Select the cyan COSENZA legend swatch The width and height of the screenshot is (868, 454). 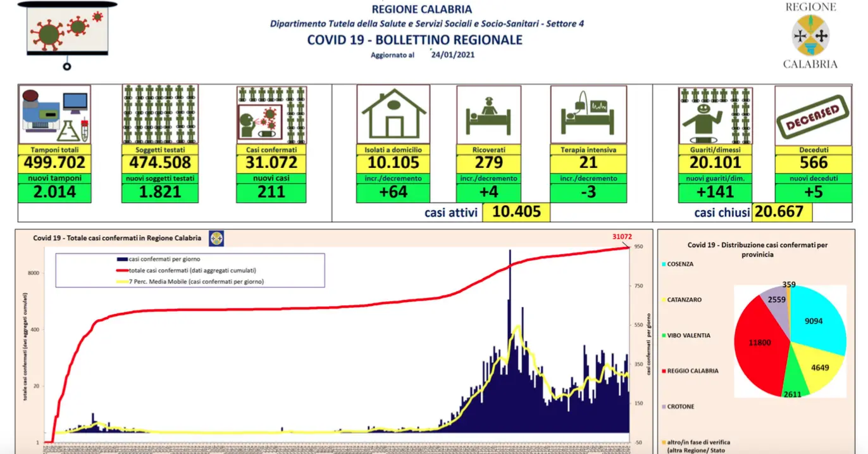(664, 264)
